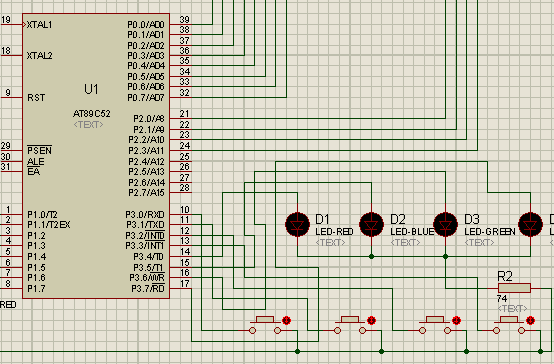Click the P1.1/T2EX pin label
The height and width of the screenshot is (364, 554).
pos(49,225)
